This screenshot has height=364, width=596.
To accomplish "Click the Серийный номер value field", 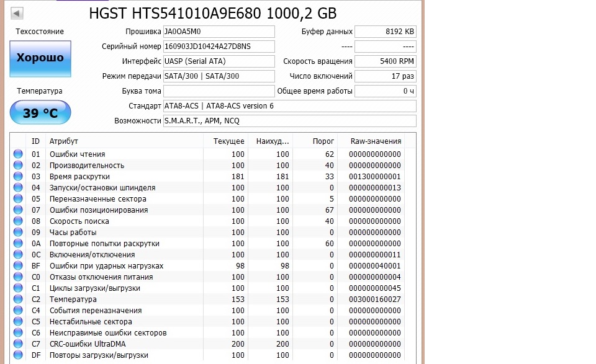I will [x=219, y=47].
